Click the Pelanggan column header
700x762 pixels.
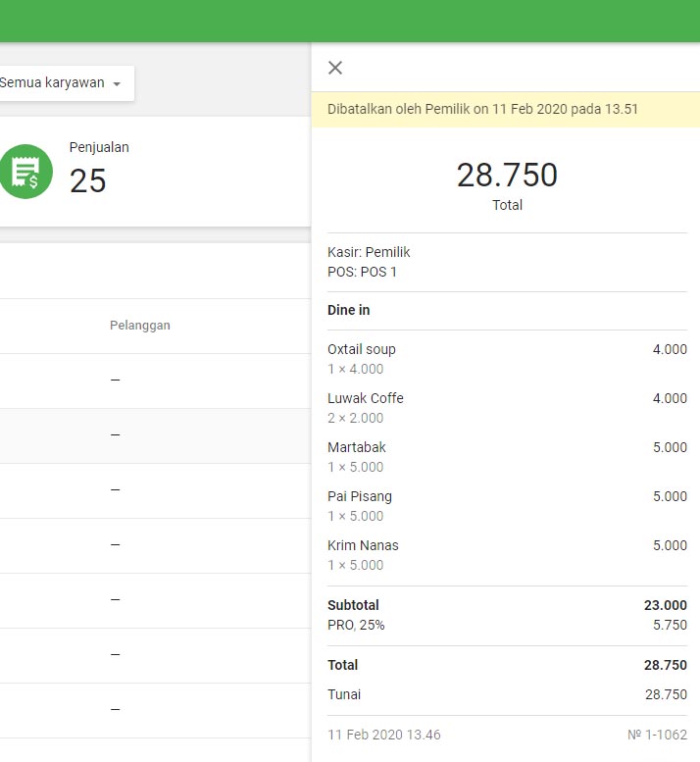pos(139,326)
